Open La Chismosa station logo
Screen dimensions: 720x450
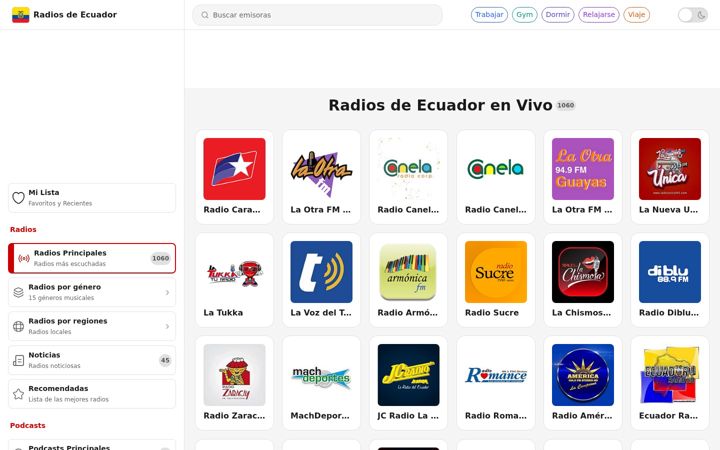pos(583,272)
